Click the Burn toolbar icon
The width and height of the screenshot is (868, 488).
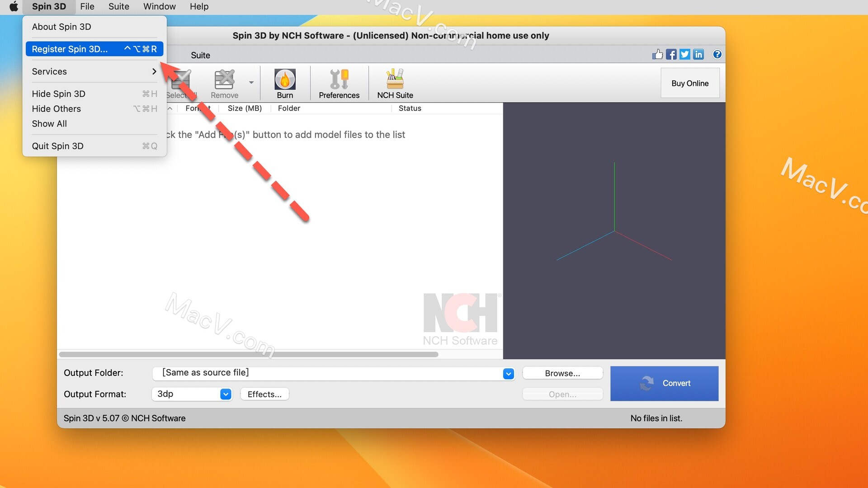285,84
